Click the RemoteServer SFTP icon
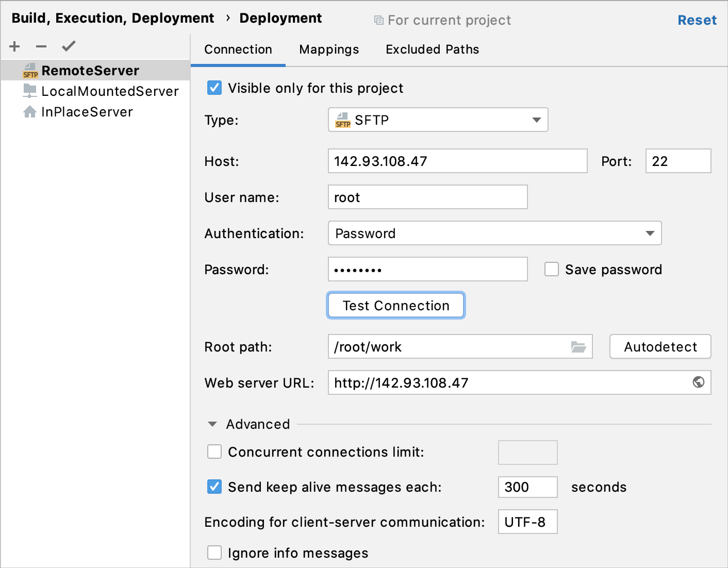The image size is (728, 568). (x=30, y=71)
